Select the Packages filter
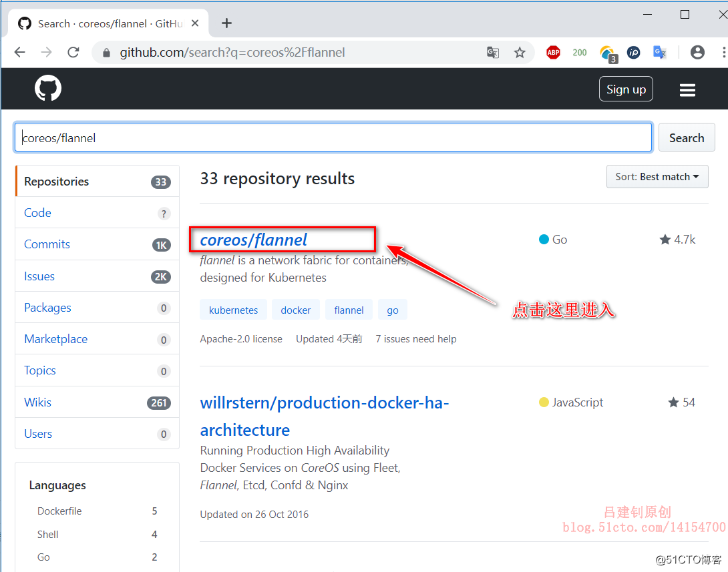Image resolution: width=728 pixels, height=572 pixels. click(x=97, y=308)
